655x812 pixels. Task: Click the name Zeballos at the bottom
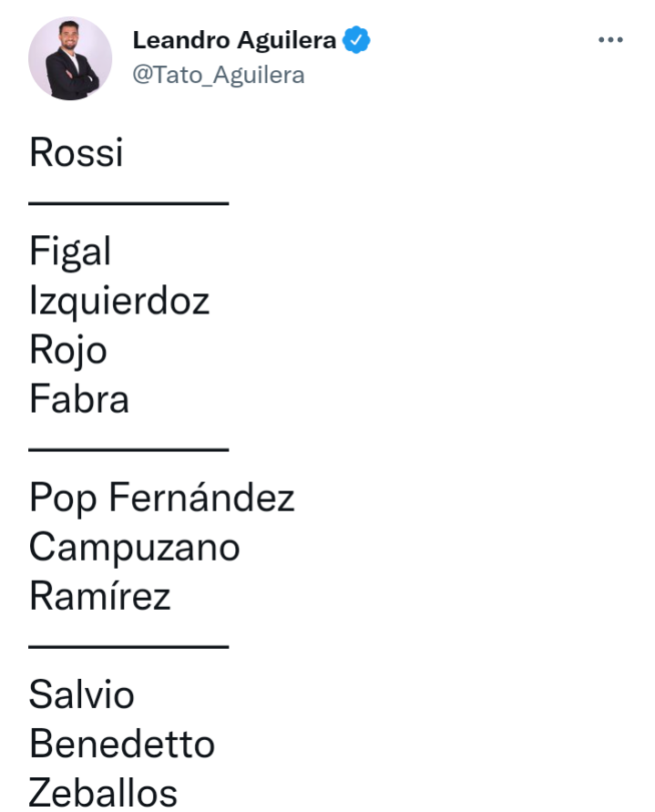pos(103,792)
